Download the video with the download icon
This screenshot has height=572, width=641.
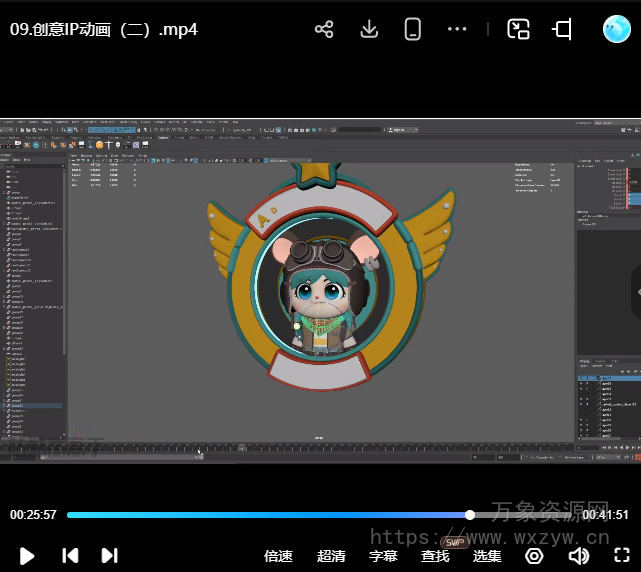point(369,29)
